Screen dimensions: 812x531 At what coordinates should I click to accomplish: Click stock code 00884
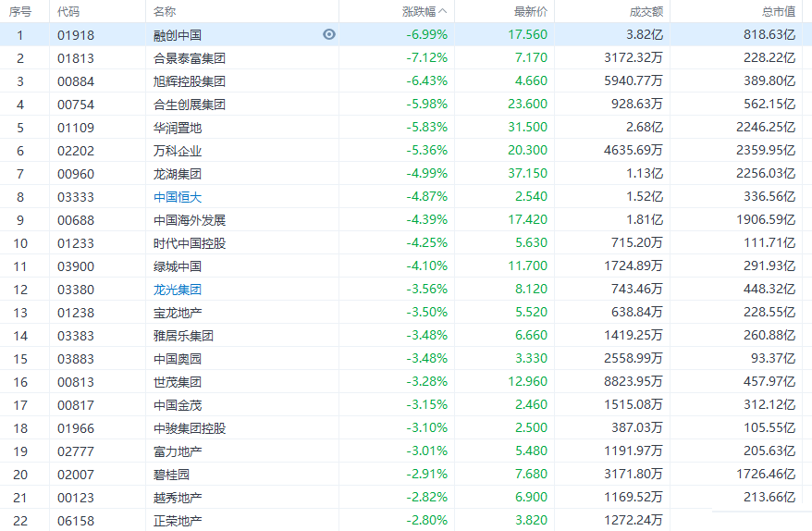coord(76,81)
